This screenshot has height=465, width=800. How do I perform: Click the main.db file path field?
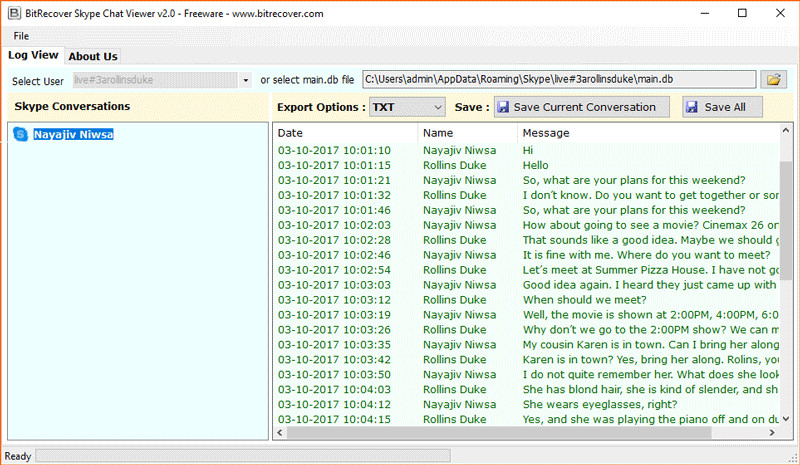click(559, 80)
